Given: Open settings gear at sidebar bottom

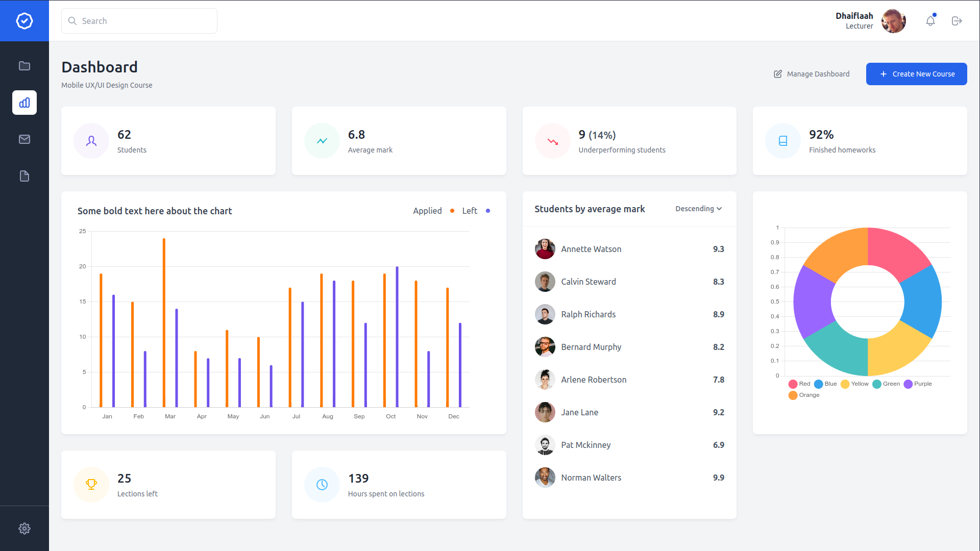Looking at the screenshot, I should click(x=24, y=529).
